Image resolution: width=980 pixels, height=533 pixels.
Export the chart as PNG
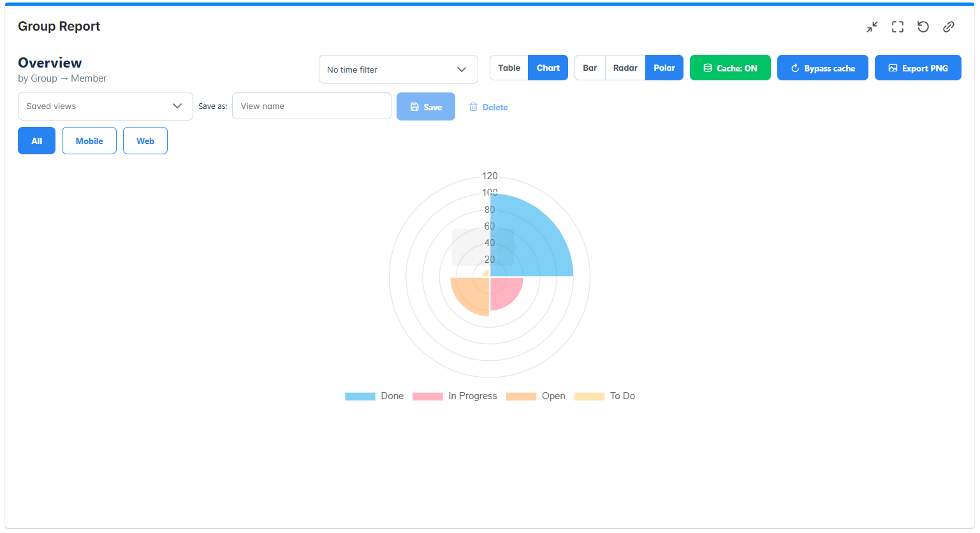918,68
